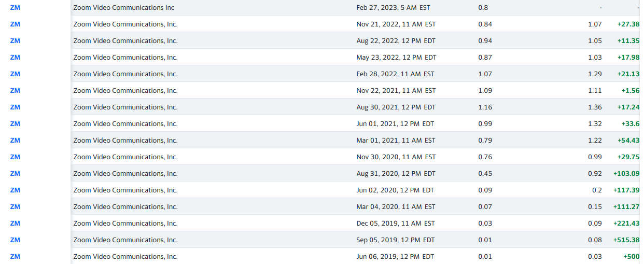Select ZM symbol in the Mar 04, 2020 row

click(15, 207)
